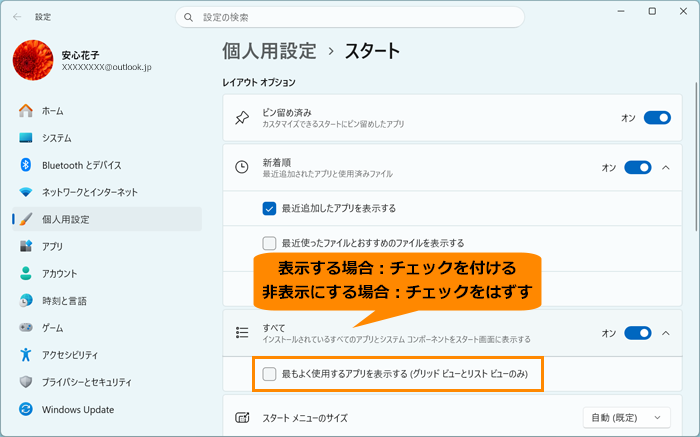
Task: Click the アクセシビリティ figure icon
Action: click(x=26, y=354)
